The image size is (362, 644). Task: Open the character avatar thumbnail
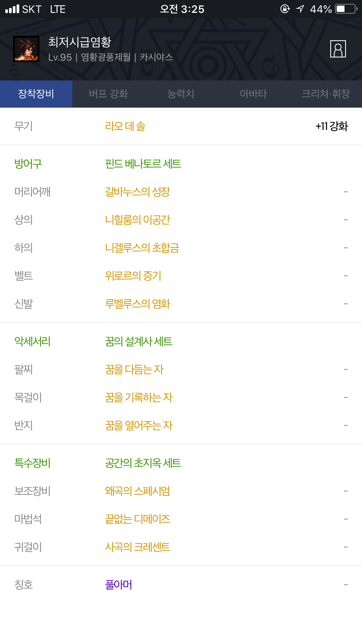pyautogui.click(x=26, y=49)
